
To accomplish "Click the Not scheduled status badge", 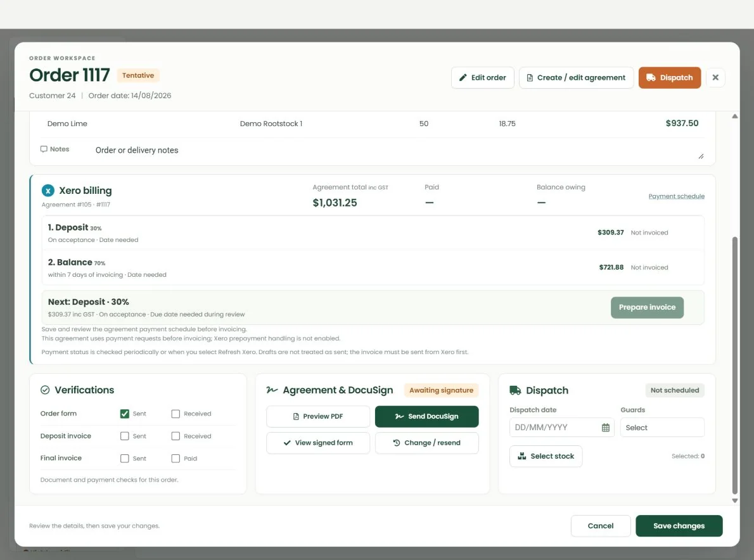I will point(675,390).
